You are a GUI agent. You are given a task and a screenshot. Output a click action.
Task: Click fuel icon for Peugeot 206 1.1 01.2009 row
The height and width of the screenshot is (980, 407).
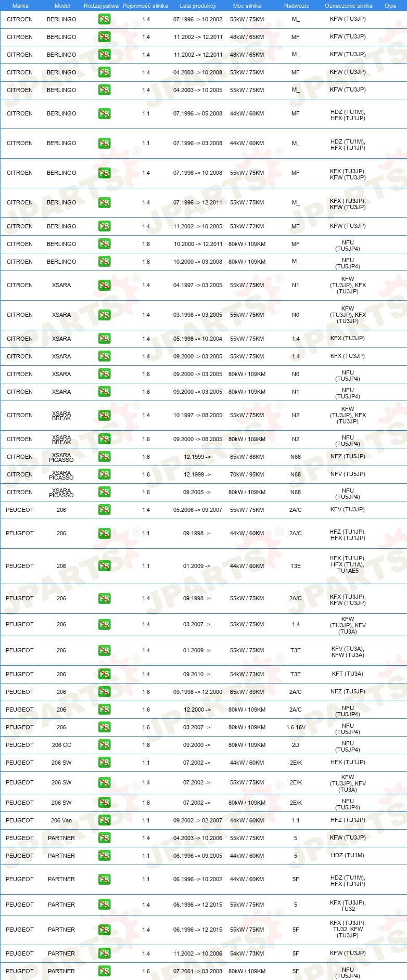(104, 566)
